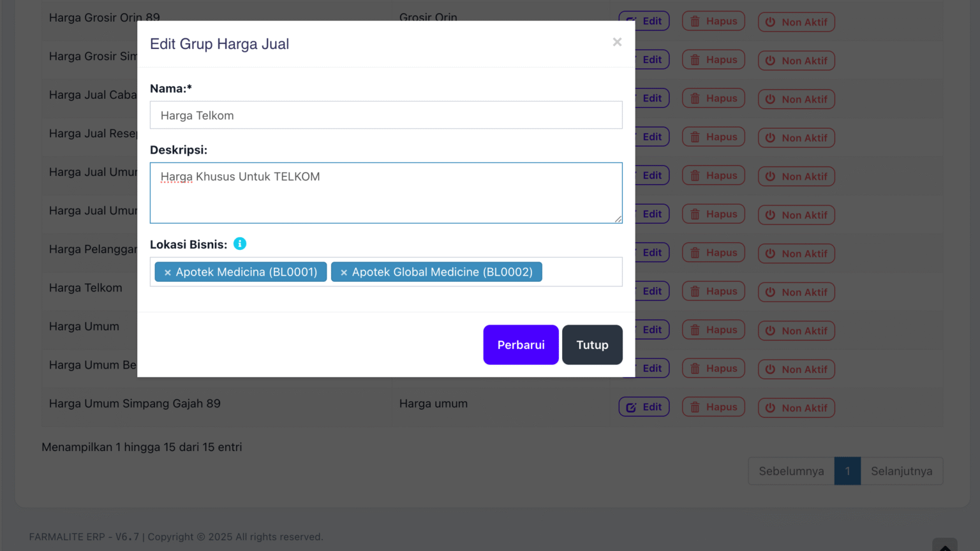The image size is (980, 551).
Task: Go to Sebelumnya page
Action: pyautogui.click(x=791, y=471)
